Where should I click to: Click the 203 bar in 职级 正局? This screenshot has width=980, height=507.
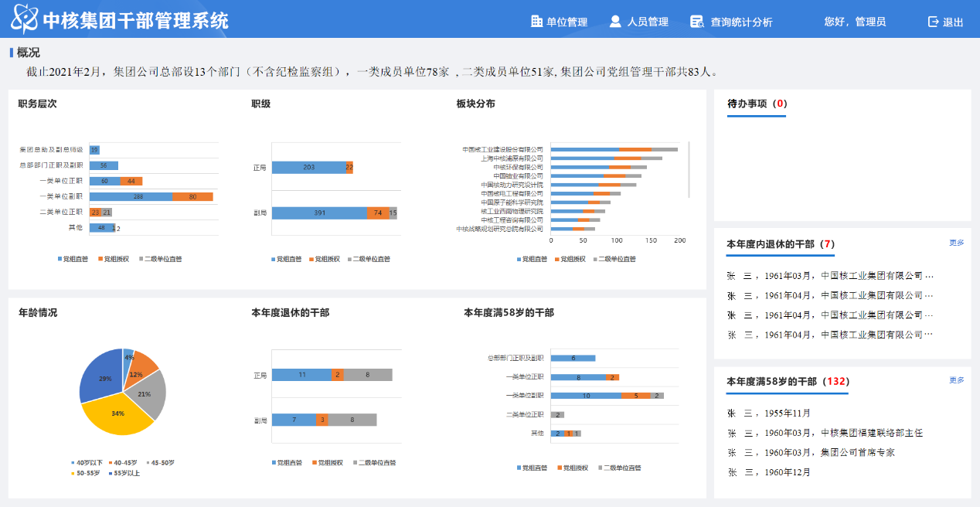[x=308, y=167]
